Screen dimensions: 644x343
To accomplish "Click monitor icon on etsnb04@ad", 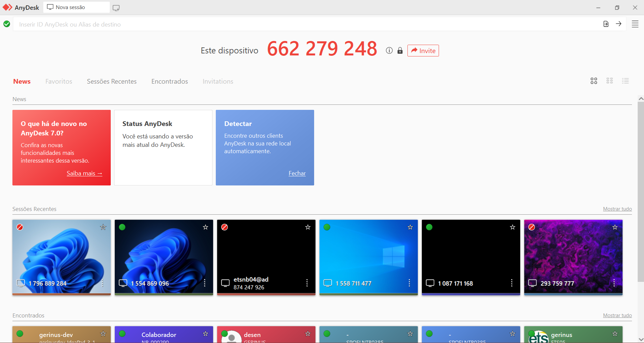I will [x=225, y=283].
